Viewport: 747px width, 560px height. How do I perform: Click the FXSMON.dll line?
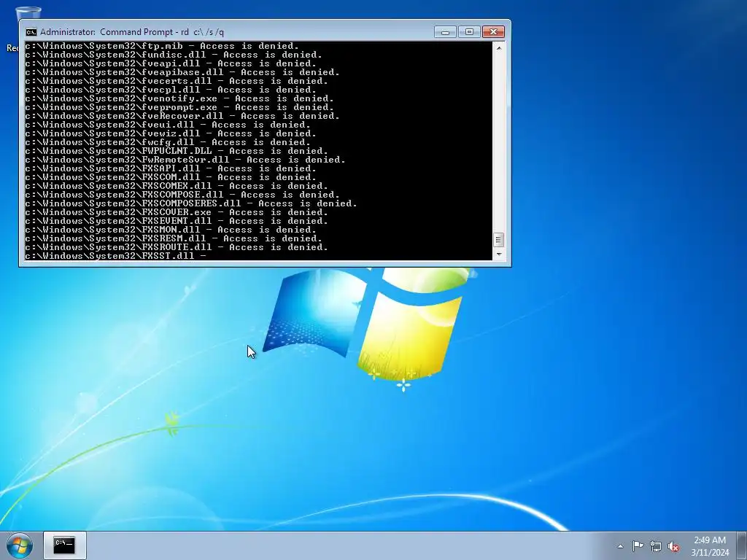coord(171,230)
